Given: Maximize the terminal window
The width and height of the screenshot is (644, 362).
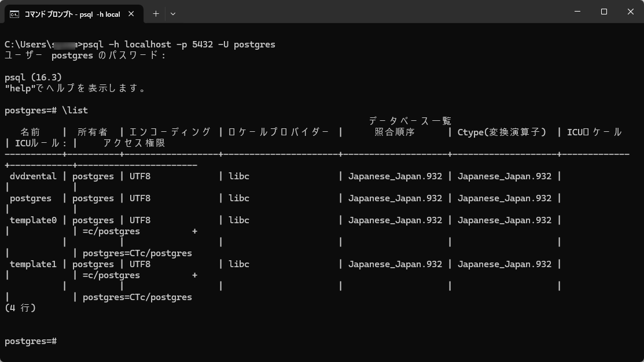Looking at the screenshot, I should [x=603, y=12].
